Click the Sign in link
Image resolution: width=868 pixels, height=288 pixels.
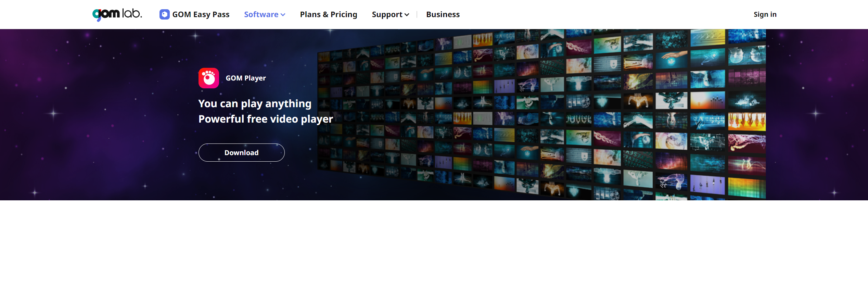(765, 14)
